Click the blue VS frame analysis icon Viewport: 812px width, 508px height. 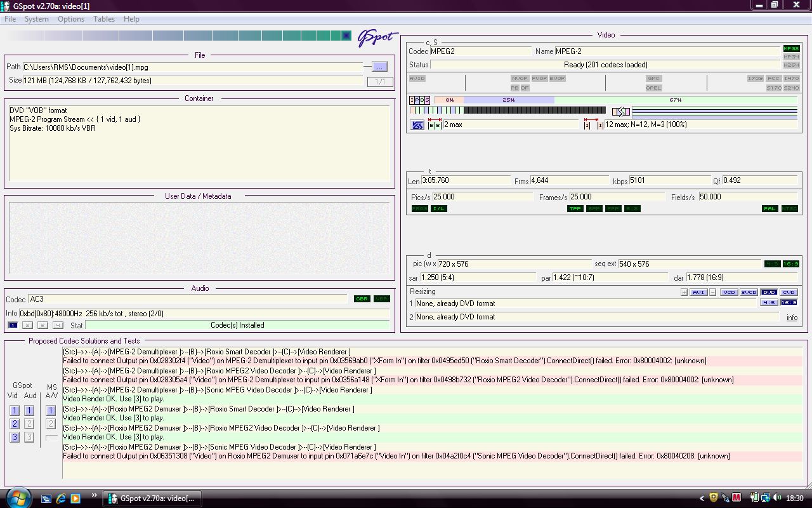(417, 125)
